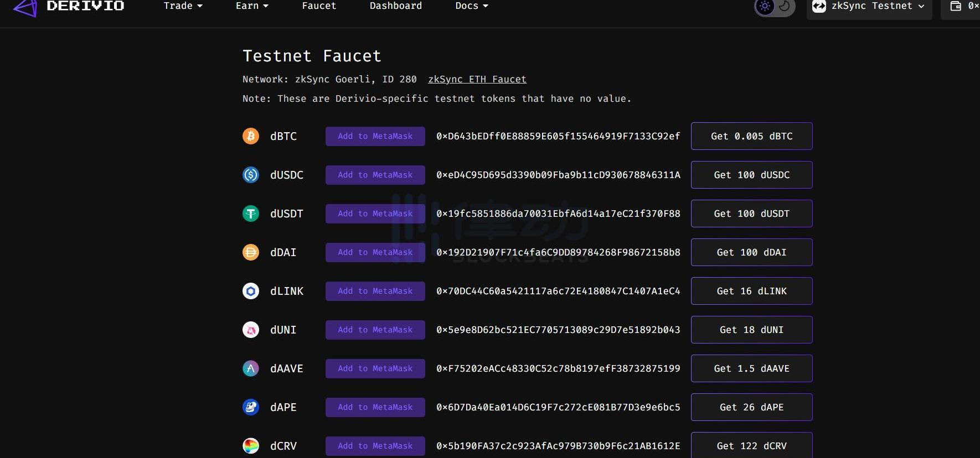
Task: Click the dUSDC token icon
Action: [251, 175]
